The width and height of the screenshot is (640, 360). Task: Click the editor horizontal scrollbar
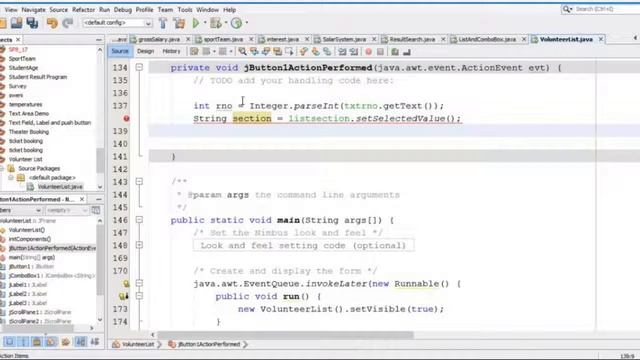click(285, 335)
